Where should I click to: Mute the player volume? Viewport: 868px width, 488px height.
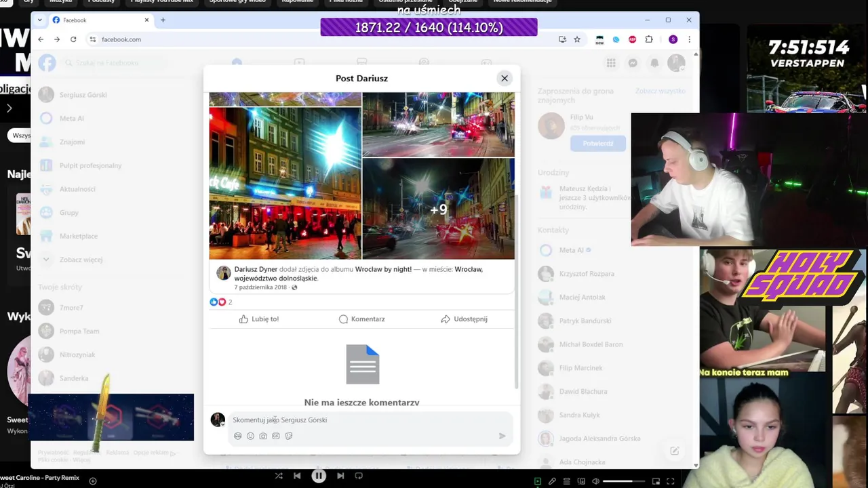click(595, 481)
